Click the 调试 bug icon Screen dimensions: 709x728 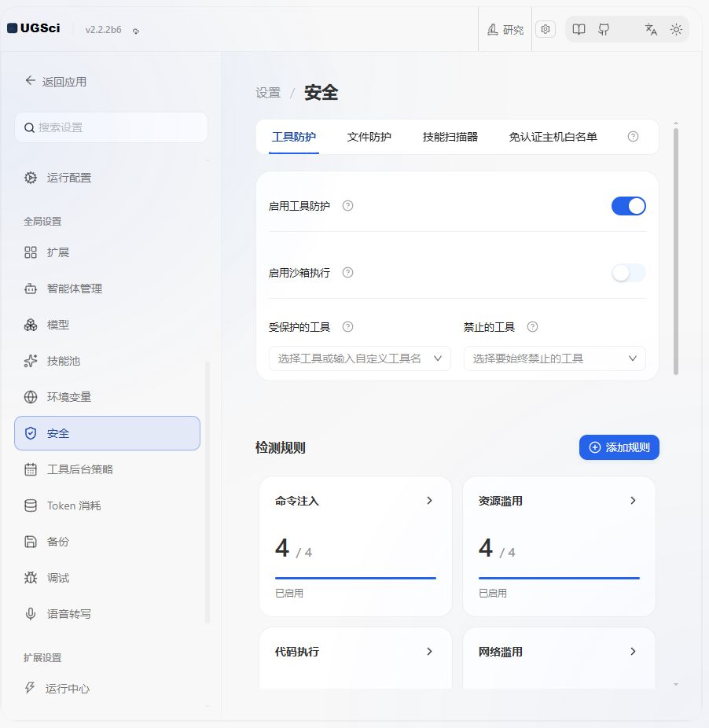(31, 578)
